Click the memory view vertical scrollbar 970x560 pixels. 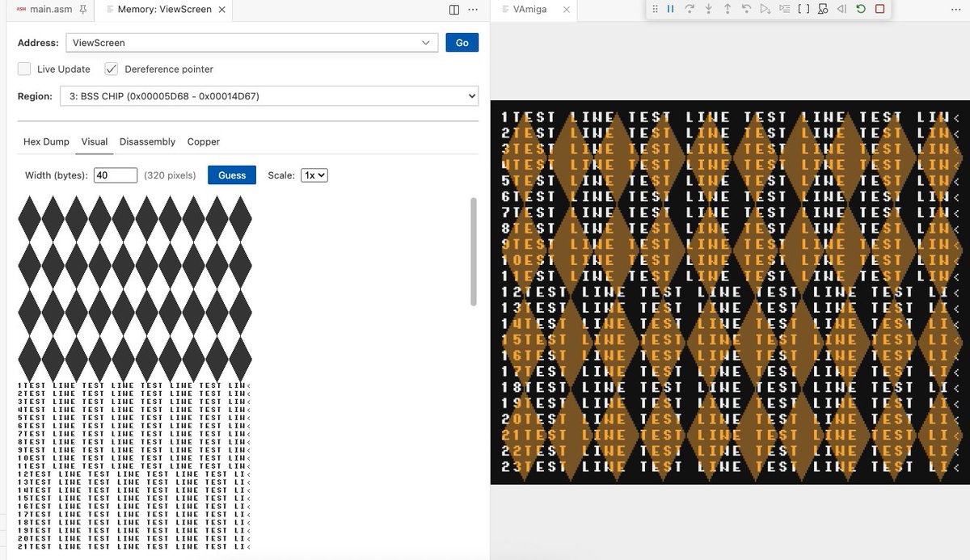pos(474,251)
